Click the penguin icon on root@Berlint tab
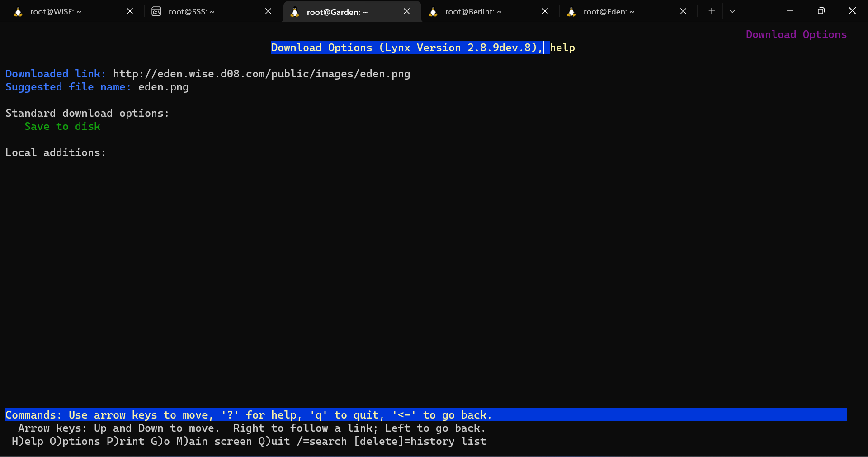This screenshot has height=457, width=868. pyautogui.click(x=433, y=12)
